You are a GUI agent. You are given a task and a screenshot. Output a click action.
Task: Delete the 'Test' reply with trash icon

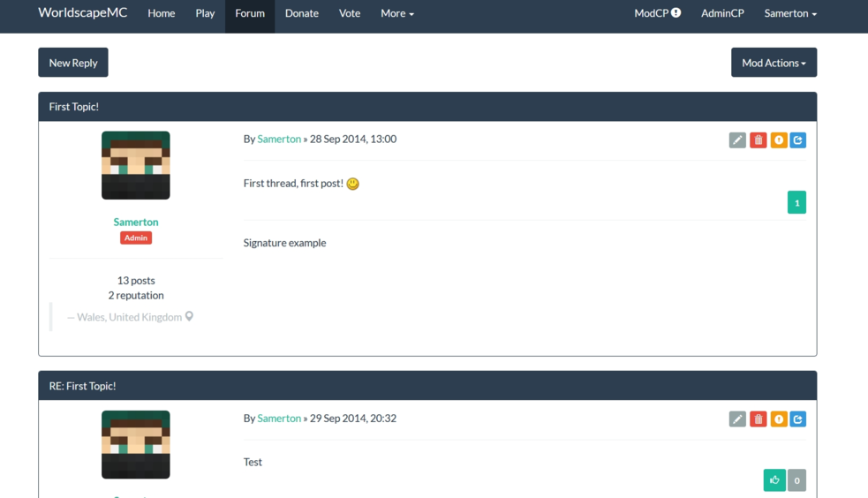coord(758,419)
